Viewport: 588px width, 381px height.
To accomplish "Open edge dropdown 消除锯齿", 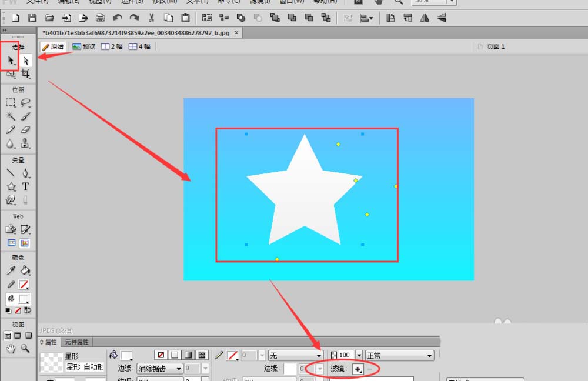I will (159, 369).
